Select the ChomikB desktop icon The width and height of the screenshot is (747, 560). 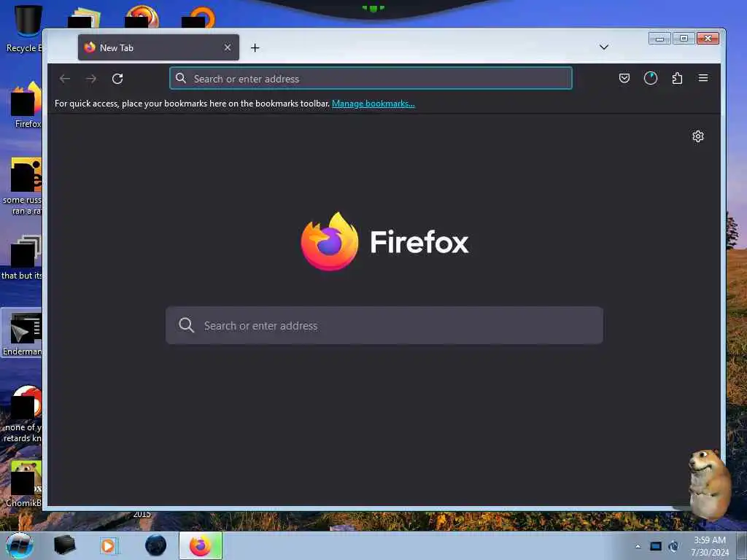(25, 483)
